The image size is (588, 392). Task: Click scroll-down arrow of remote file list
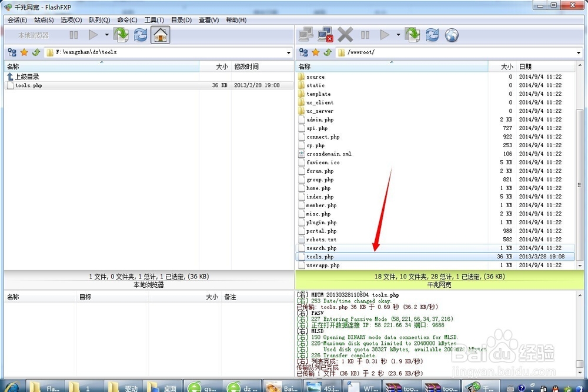click(x=580, y=265)
